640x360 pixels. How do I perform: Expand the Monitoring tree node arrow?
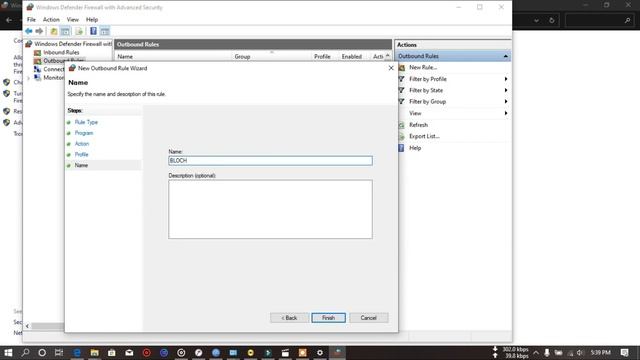tap(29, 78)
